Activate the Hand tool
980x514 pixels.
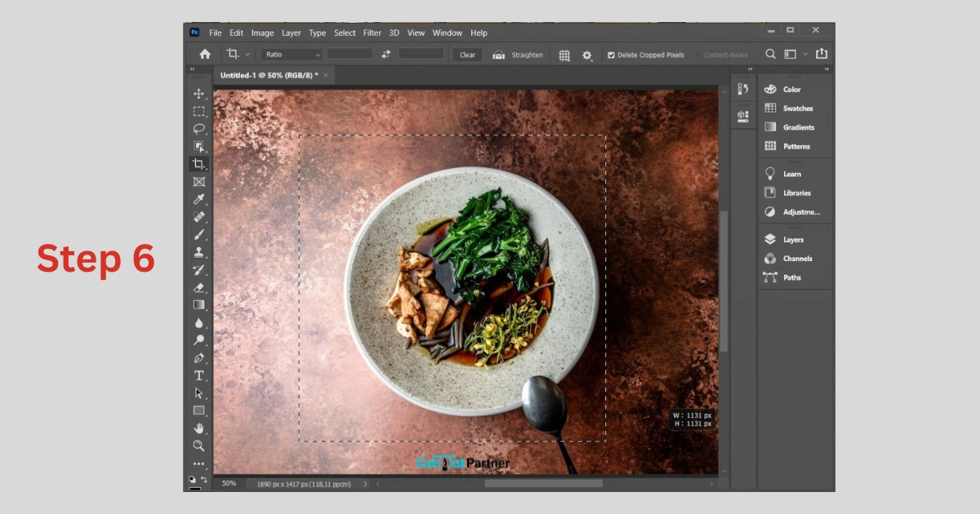click(198, 428)
